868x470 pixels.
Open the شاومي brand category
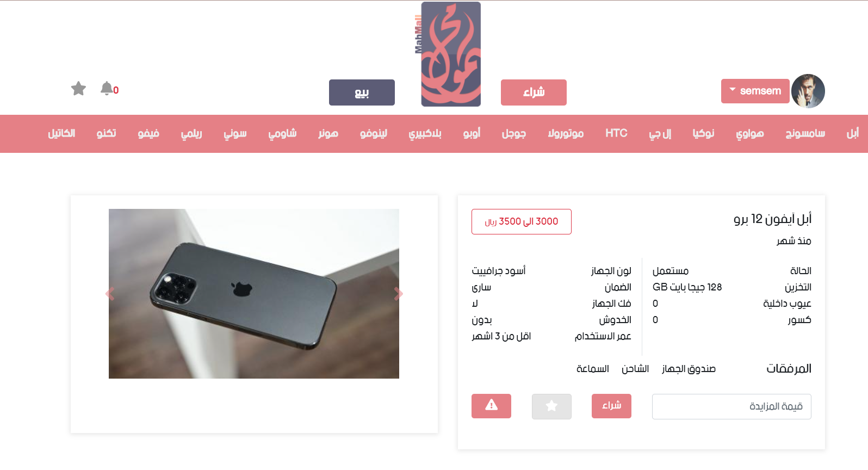[282, 133]
